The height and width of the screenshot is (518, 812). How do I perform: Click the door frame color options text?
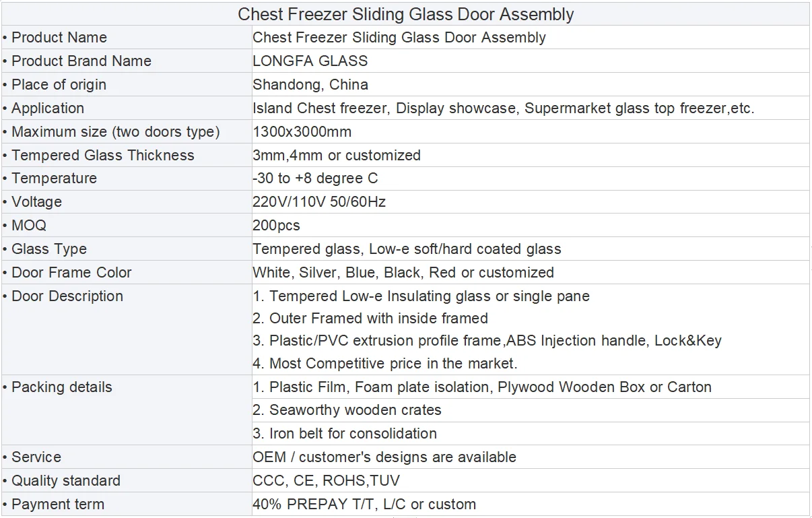[x=403, y=272]
